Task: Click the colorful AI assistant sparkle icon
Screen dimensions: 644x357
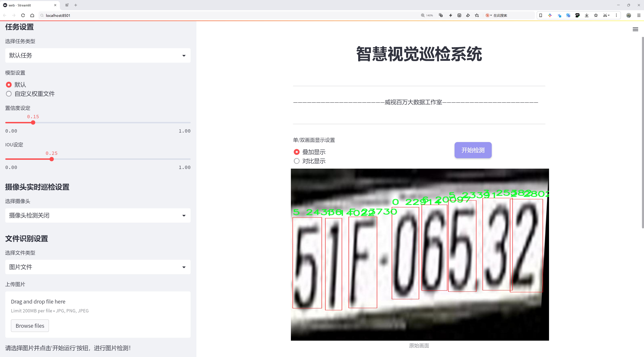Action: (550, 15)
